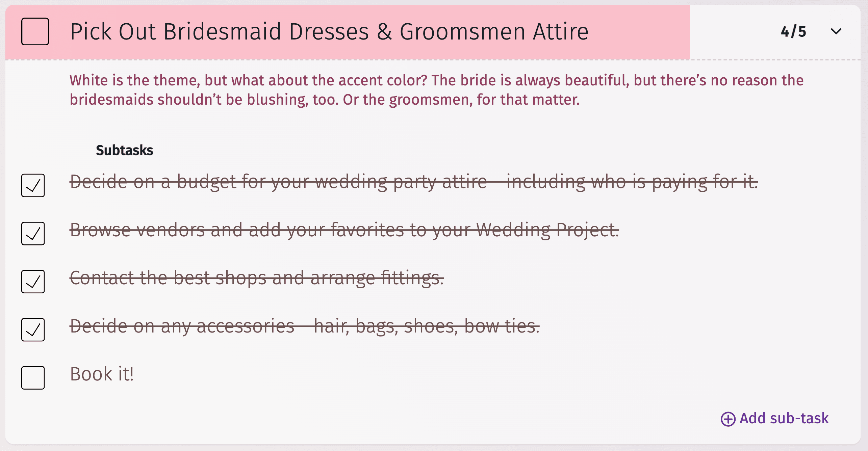Collapse the task with the chevron arrow

(x=836, y=31)
